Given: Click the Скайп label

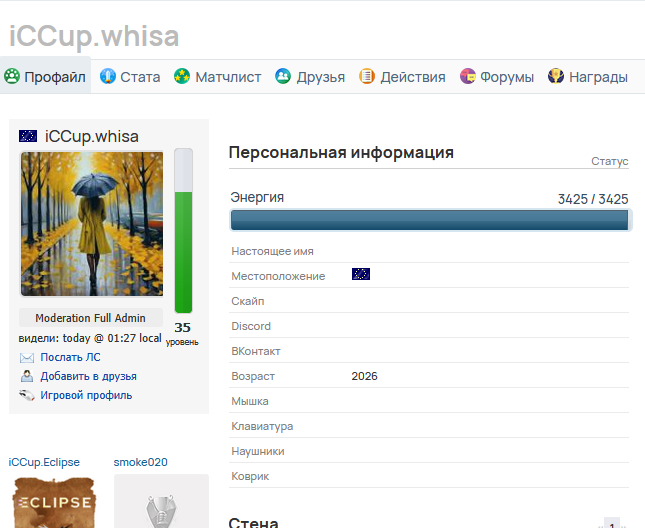Looking at the screenshot, I should tap(248, 301).
